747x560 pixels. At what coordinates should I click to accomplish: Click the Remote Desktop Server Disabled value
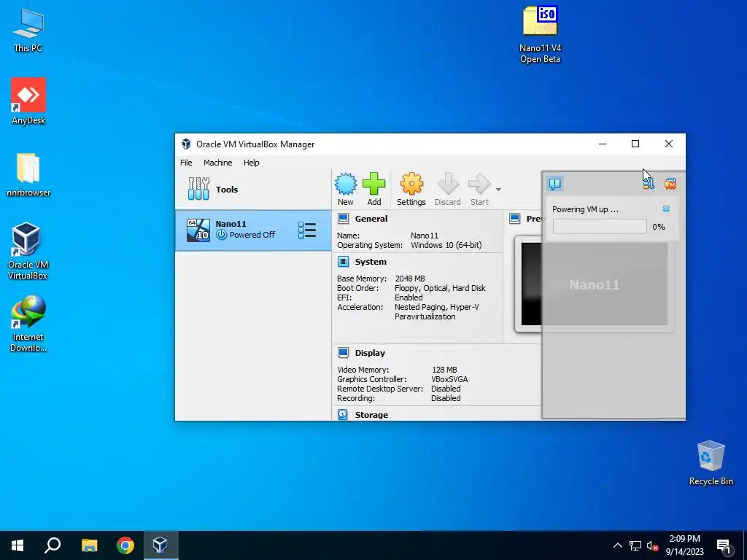[x=446, y=389]
